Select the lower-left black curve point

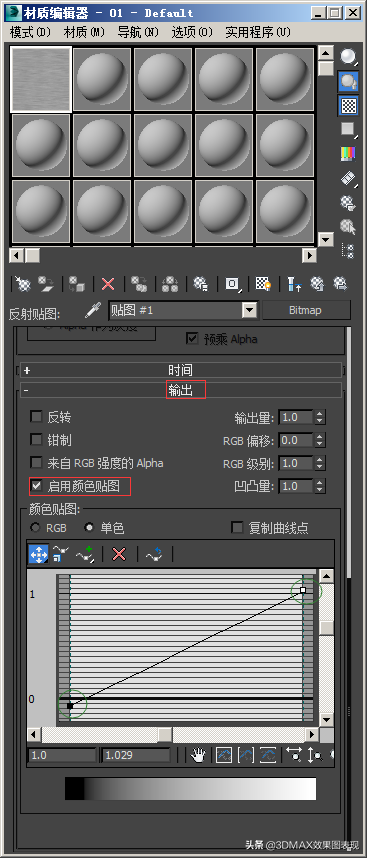coord(70,706)
